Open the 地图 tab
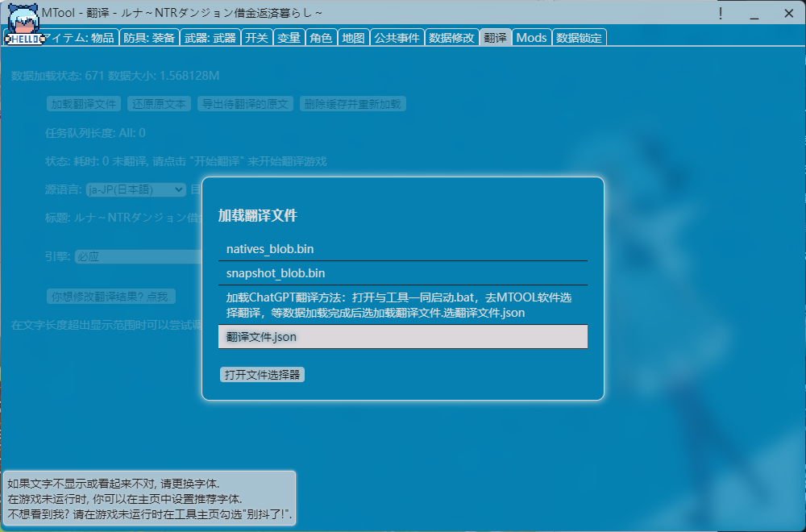The height and width of the screenshot is (532, 806). click(x=354, y=38)
